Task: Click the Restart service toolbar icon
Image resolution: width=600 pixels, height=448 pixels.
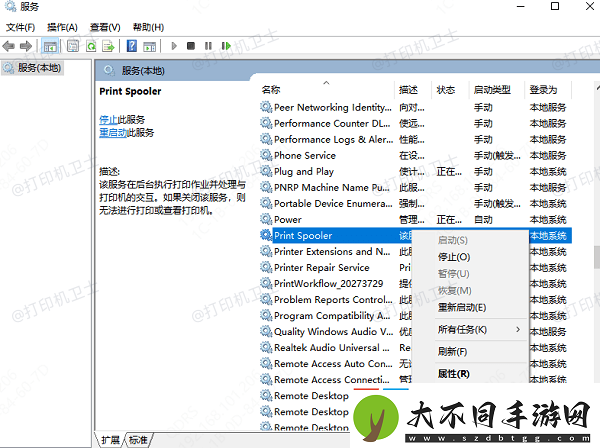Action: pyautogui.click(x=226, y=46)
